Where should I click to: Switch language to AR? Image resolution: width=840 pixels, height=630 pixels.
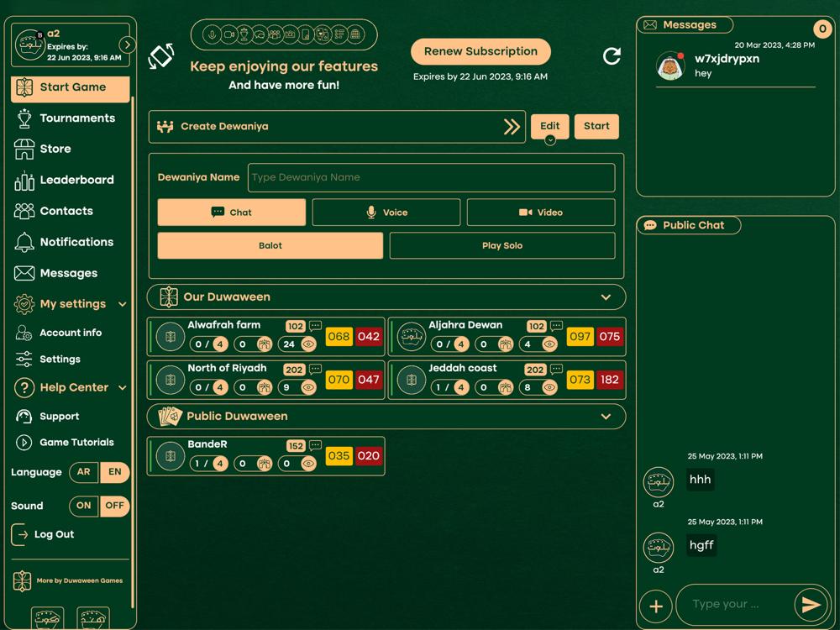click(83, 472)
